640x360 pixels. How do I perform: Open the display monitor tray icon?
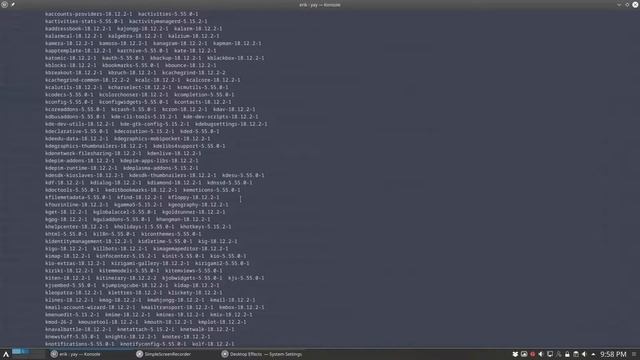550,354
